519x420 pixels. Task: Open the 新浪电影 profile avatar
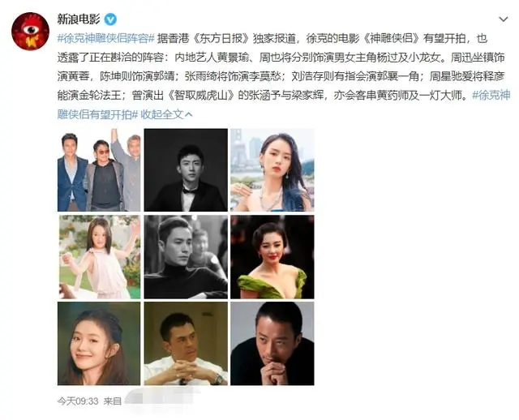click(x=30, y=31)
